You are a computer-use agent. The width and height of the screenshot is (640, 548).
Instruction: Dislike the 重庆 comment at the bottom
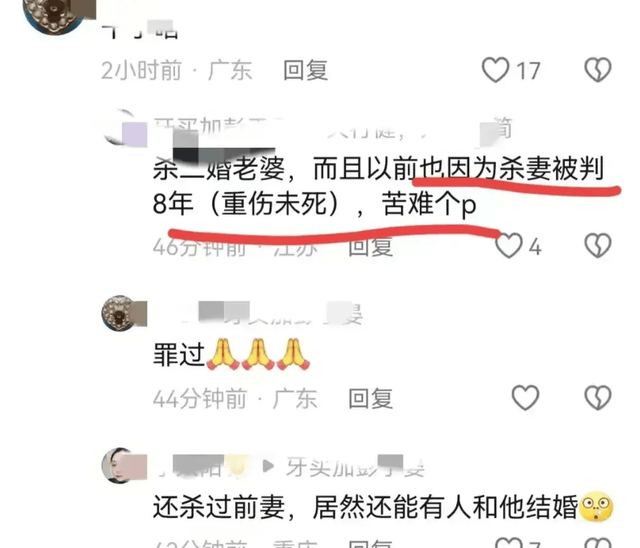[x=598, y=543]
